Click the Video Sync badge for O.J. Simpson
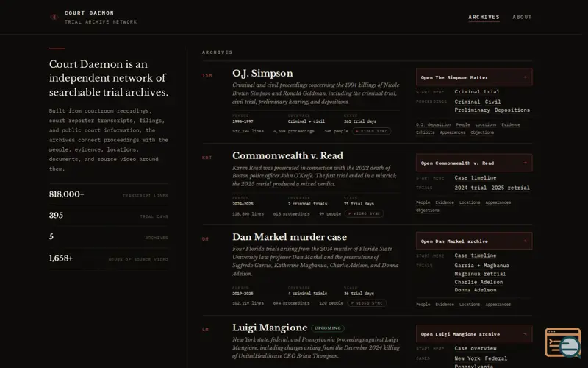588x368 pixels. pos(372,131)
